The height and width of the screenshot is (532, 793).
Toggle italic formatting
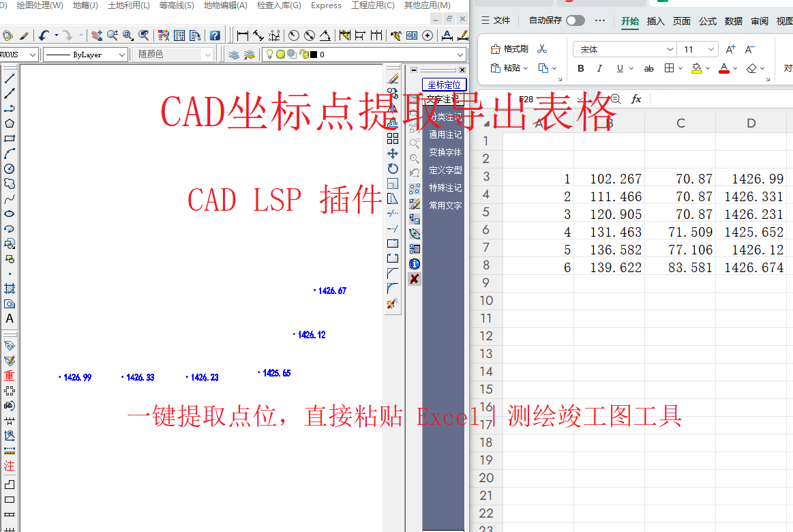tap(599, 68)
